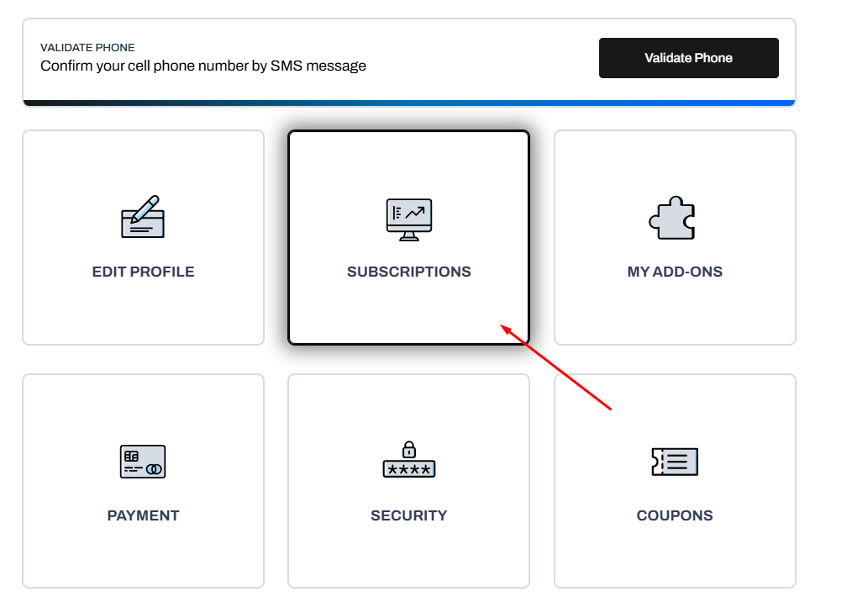
Task: Click blank space inside the Coupons card
Action: pos(675,554)
